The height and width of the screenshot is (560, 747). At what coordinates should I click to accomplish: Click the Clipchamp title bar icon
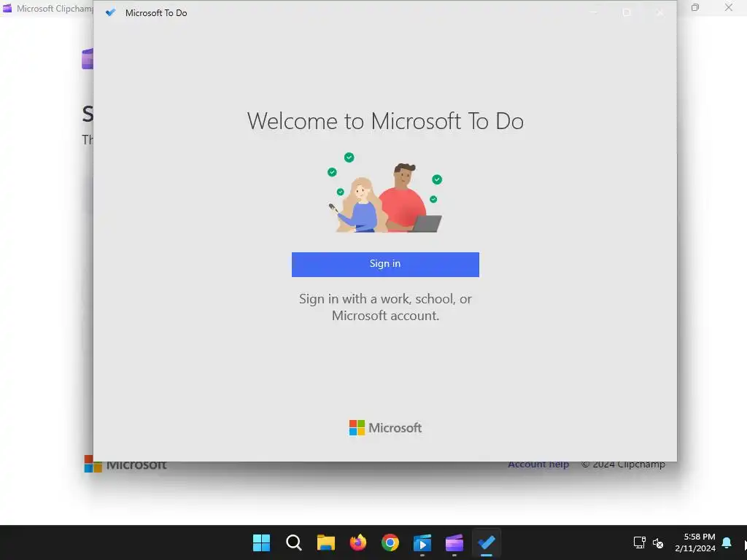coord(7,8)
